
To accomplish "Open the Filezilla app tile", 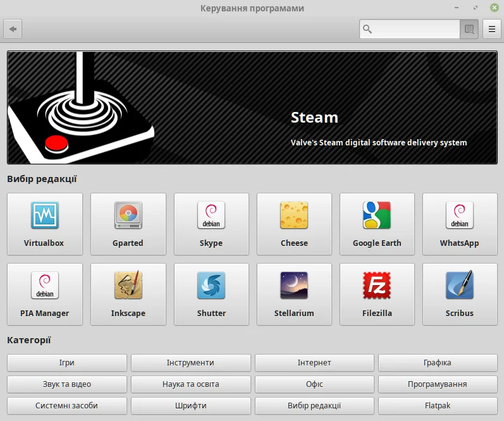I will (x=377, y=294).
